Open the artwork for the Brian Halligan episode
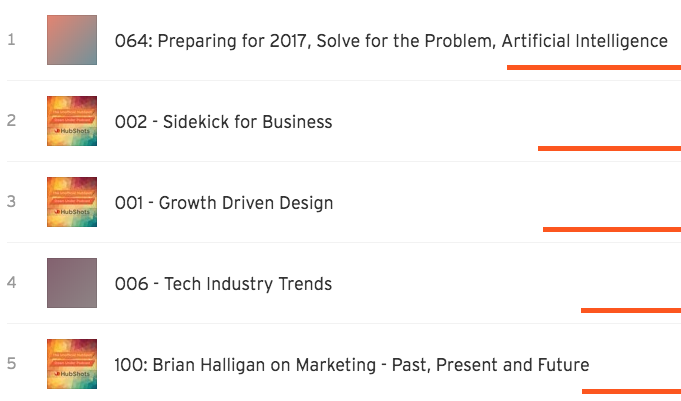Viewport: 681px width, 401px height. (x=72, y=364)
